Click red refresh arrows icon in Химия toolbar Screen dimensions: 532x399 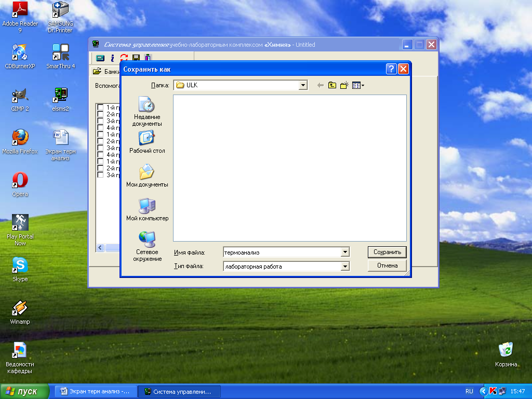coord(124,58)
